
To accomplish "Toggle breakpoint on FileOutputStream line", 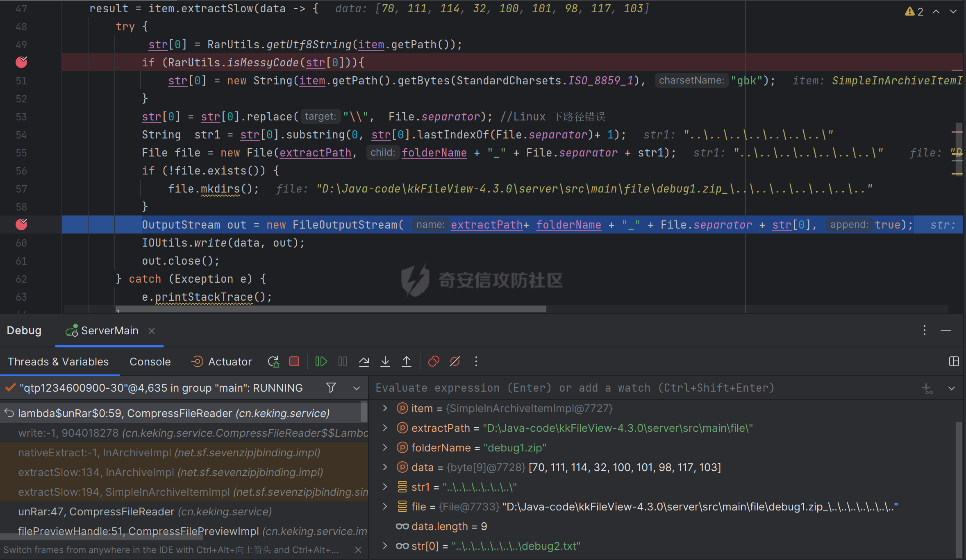I will click(x=21, y=224).
